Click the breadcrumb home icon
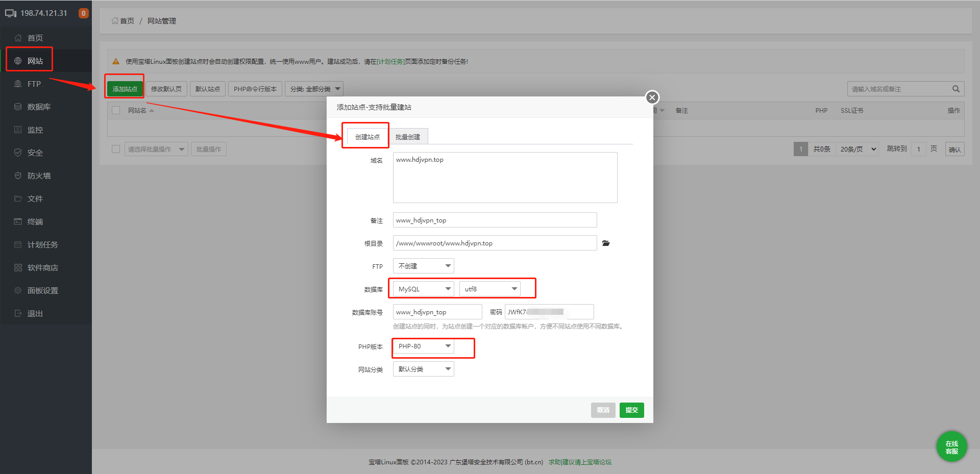The image size is (980, 474). click(115, 21)
